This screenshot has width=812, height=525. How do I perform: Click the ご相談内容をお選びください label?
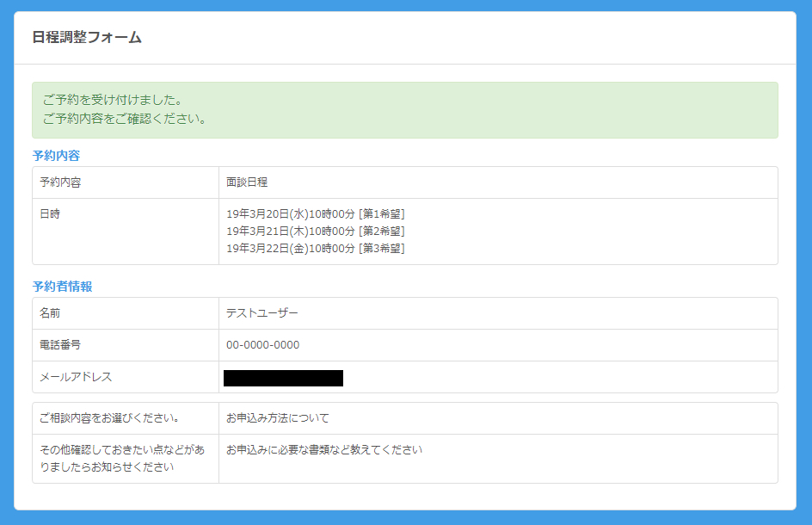point(108,418)
